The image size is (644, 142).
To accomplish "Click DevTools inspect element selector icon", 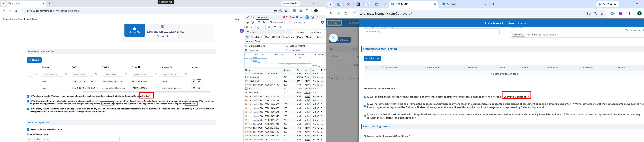I will (247, 17).
